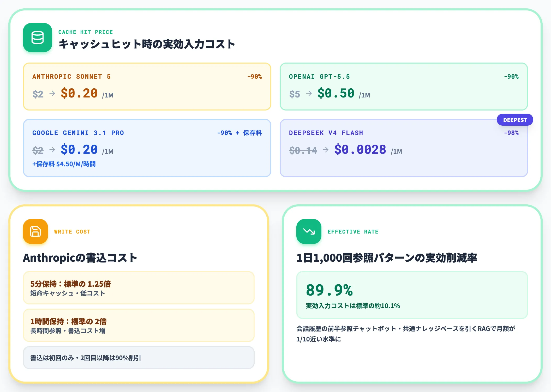Click the -90% label in OpenAI card
This screenshot has height=392, width=551.
point(511,77)
